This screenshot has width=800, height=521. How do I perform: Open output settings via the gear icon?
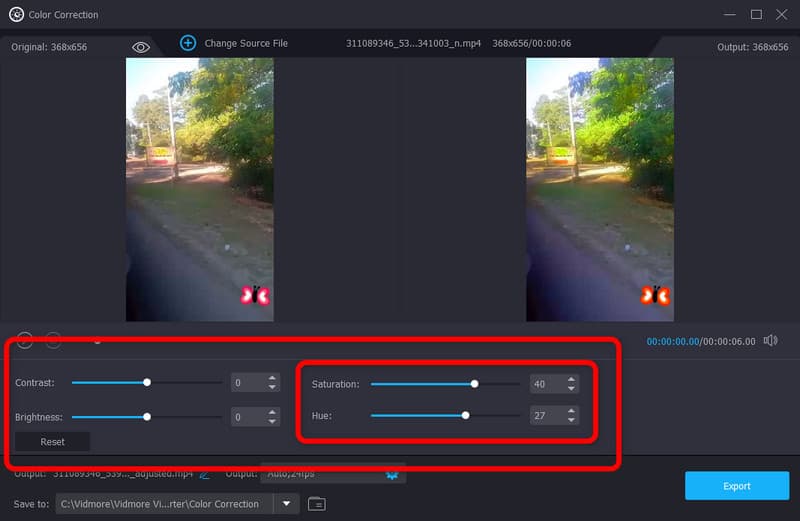click(393, 473)
